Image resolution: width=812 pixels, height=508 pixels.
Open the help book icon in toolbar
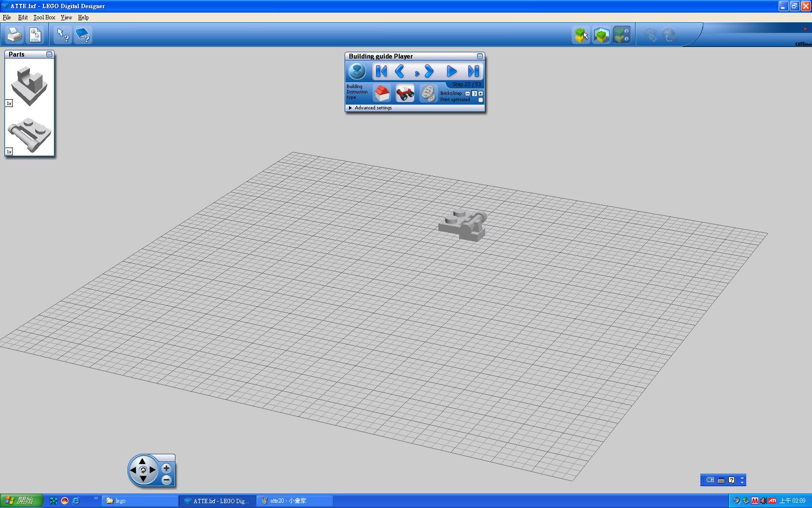(83, 35)
